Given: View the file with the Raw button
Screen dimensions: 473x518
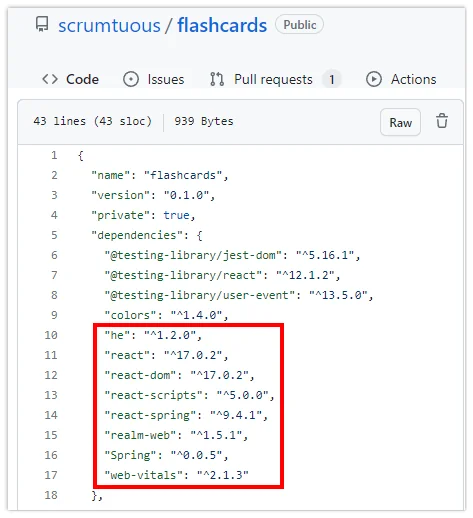Looking at the screenshot, I should (400, 122).
